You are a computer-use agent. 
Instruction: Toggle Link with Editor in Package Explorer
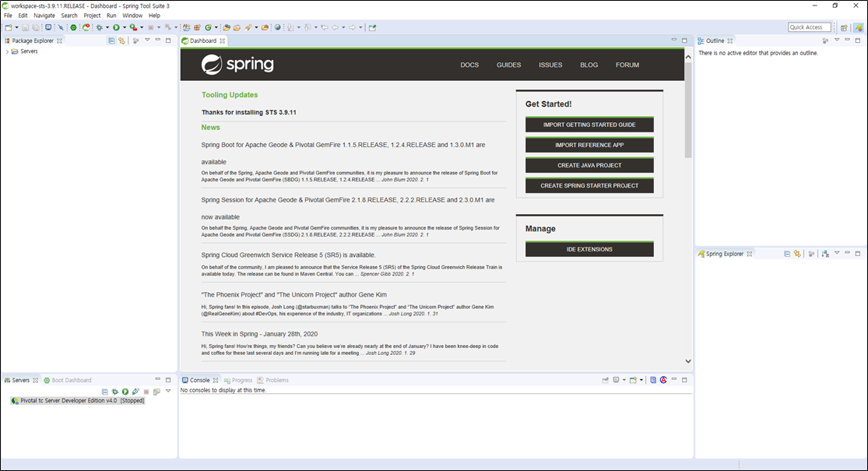[121, 40]
